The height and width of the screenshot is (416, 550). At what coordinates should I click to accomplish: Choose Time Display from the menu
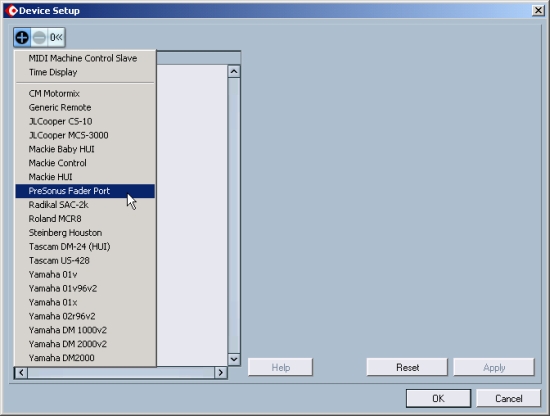tap(85, 72)
